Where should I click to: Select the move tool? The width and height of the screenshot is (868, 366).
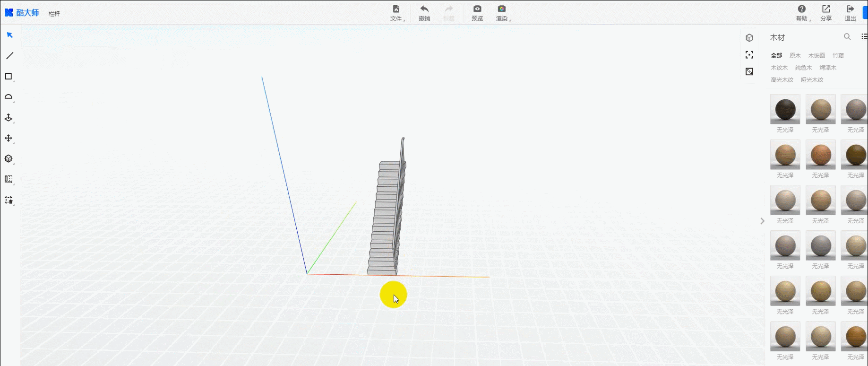(9, 138)
